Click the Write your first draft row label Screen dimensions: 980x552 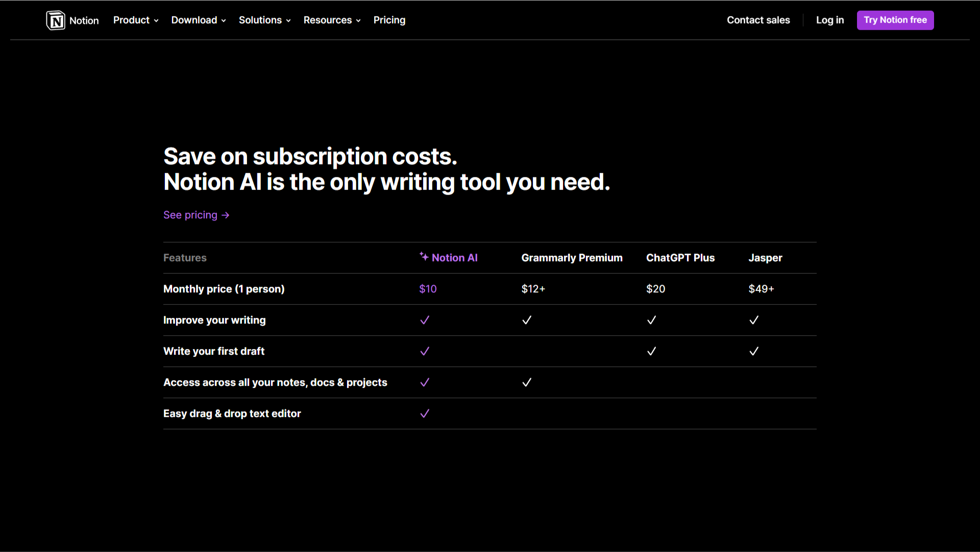click(x=214, y=351)
